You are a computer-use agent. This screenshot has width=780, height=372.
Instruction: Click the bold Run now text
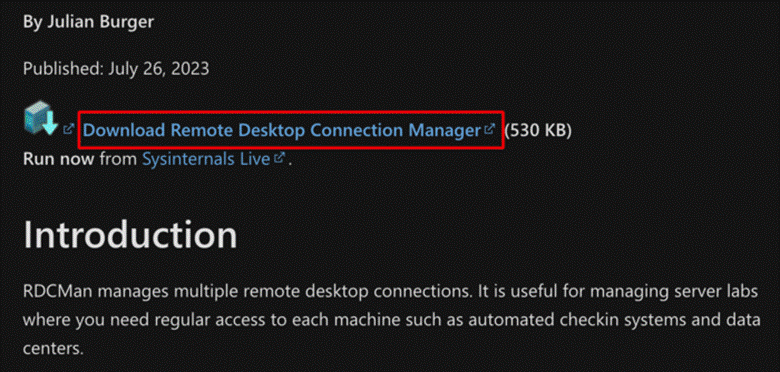(59, 159)
